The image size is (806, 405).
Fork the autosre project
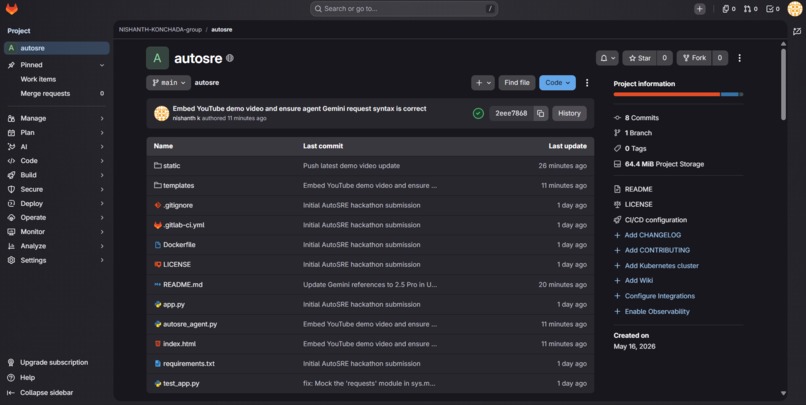pyautogui.click(x=694, y=58)
